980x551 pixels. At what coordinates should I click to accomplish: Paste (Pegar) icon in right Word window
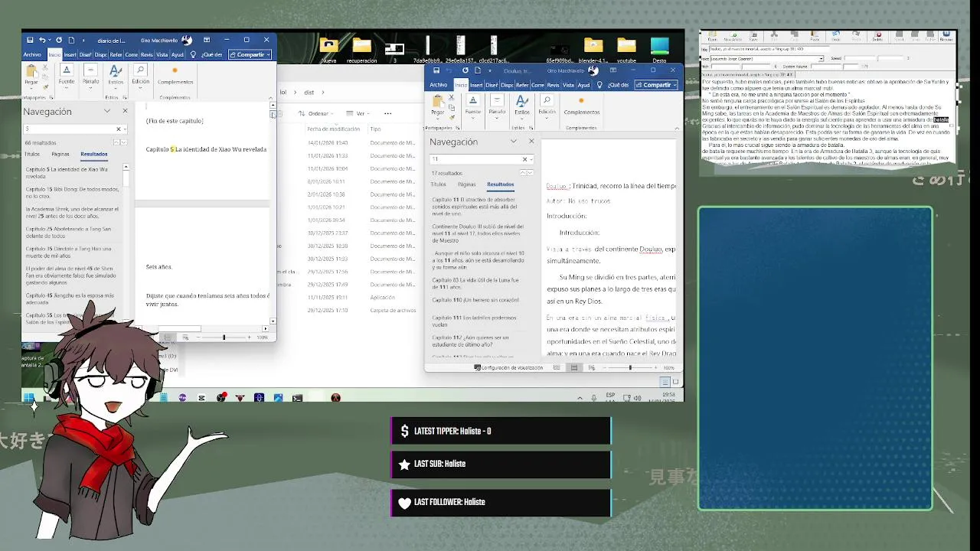(437, 106)
